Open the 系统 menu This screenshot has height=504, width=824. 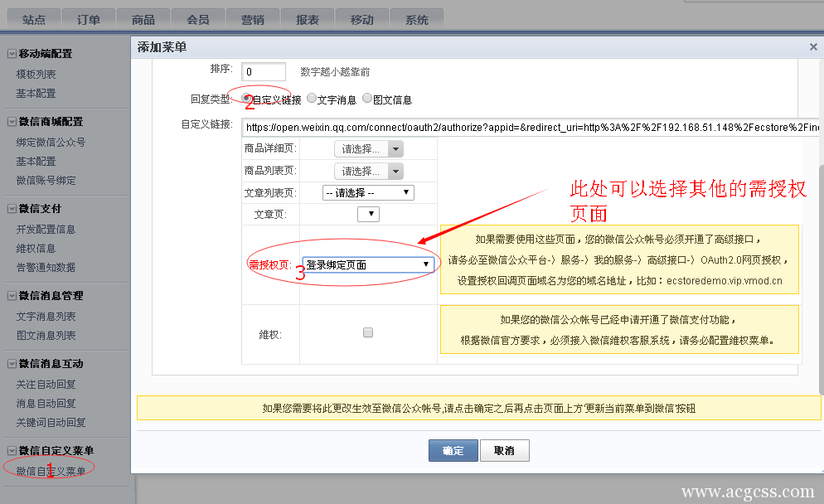[x=417, y=18]
